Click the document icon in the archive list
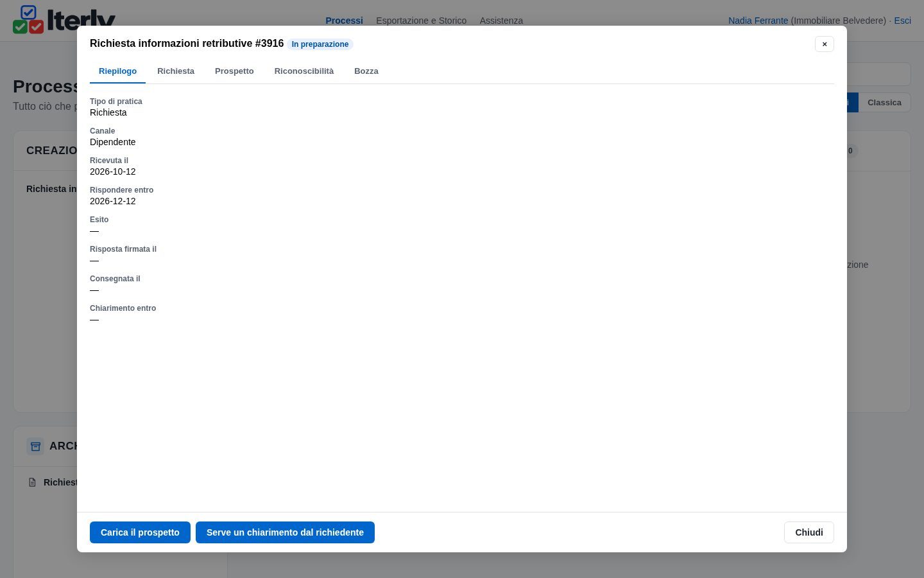The height and width of the screenshot is (578, 924). point(33,482)
